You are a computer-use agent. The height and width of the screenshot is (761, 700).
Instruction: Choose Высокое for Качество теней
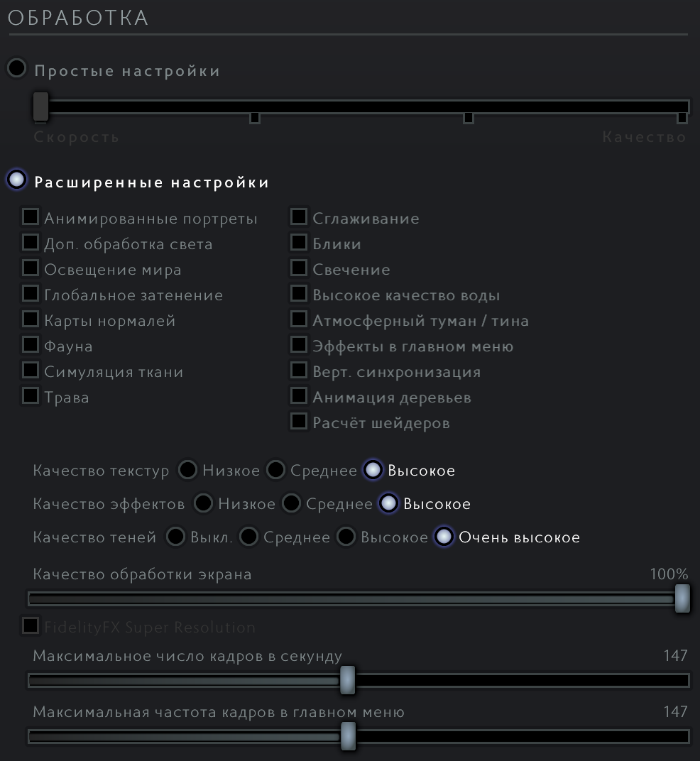click(x=346, y=537)
